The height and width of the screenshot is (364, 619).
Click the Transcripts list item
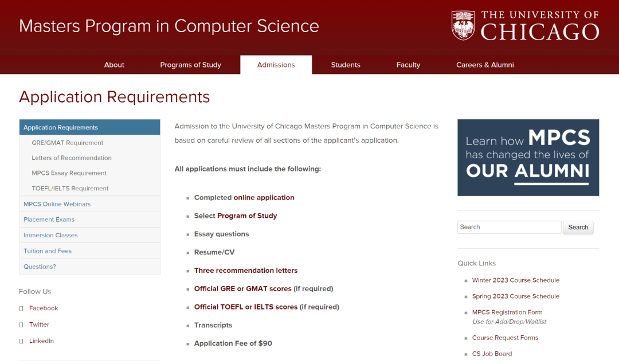(x=213, y=325)
